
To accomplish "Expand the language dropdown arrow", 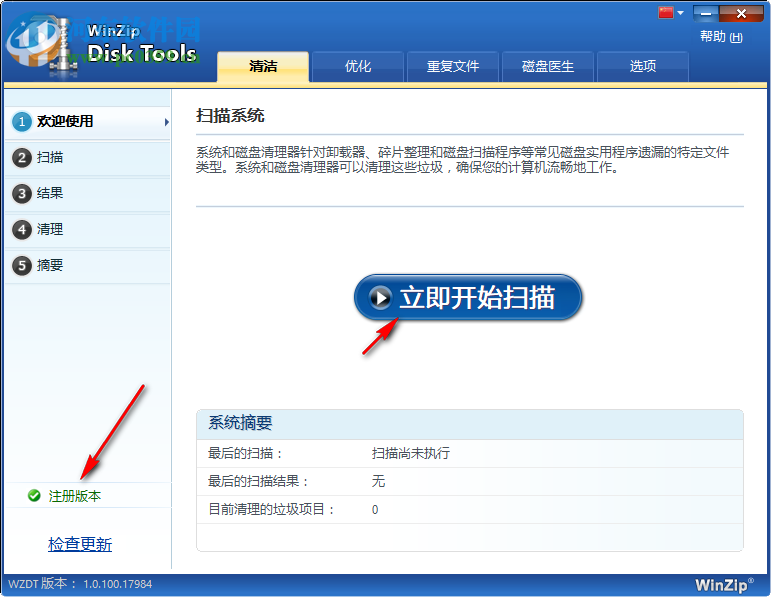I will (681, 13).
